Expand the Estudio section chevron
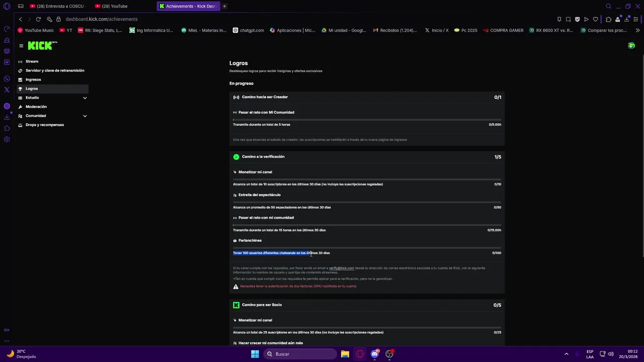Viewport: 644px width, 362px height. (x=85, y=98)
